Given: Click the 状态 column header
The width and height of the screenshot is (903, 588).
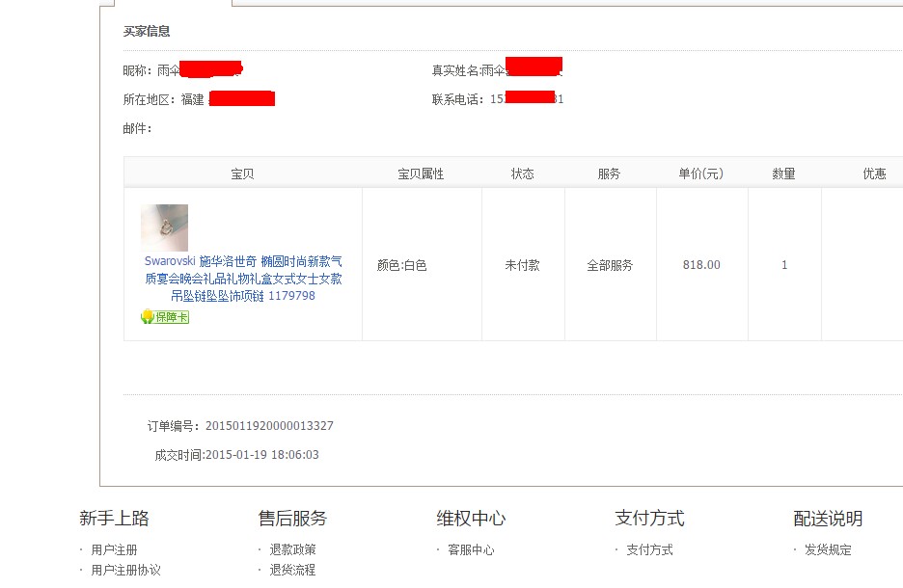Looking at the screenshot, I should pos(522,174).
